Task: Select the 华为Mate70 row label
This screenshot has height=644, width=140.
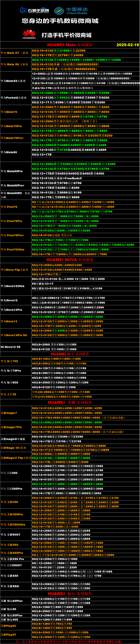Action: pyautogui.click(x=9, y=112)
